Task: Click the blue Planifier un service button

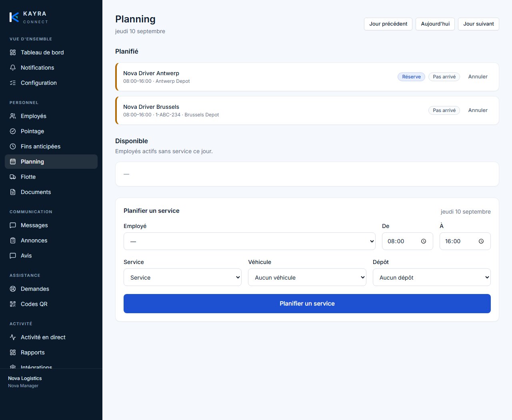Action: click(307, 304)
